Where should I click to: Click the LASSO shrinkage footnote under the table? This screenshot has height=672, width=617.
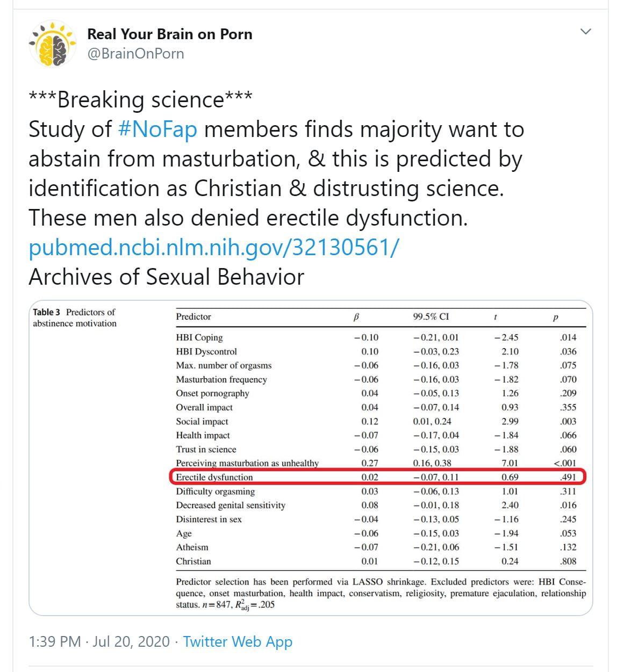tap(381, 593)
